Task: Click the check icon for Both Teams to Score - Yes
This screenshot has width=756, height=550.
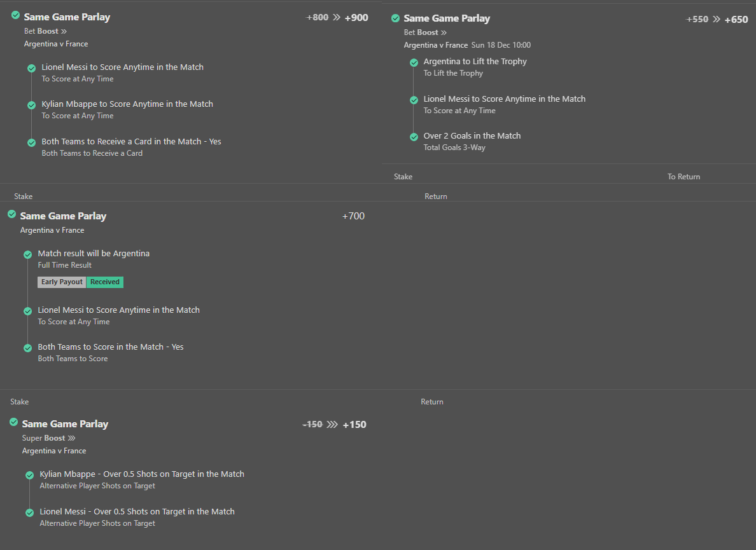Action: click(28, 348)
